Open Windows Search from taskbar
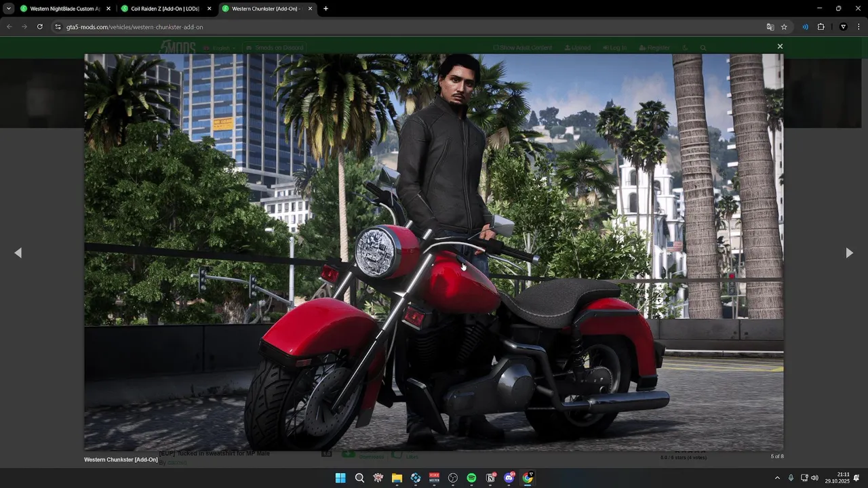Viewport: 868px width, 488px height. (x=359, y=478)
